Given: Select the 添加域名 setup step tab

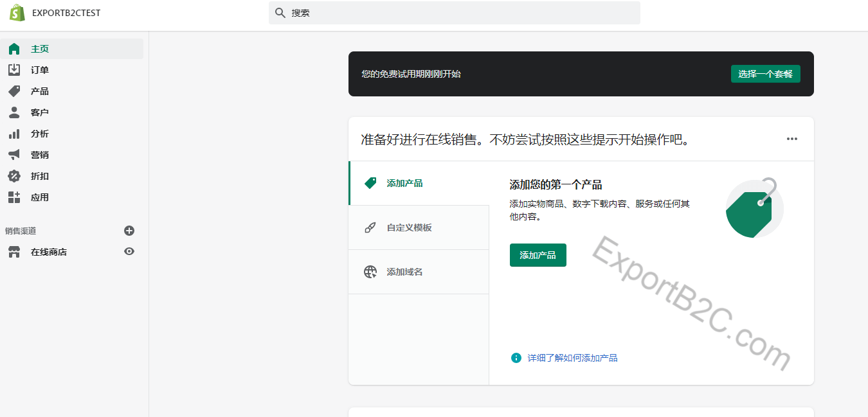Looking at the screenshot, I should [x=419, y=272].
